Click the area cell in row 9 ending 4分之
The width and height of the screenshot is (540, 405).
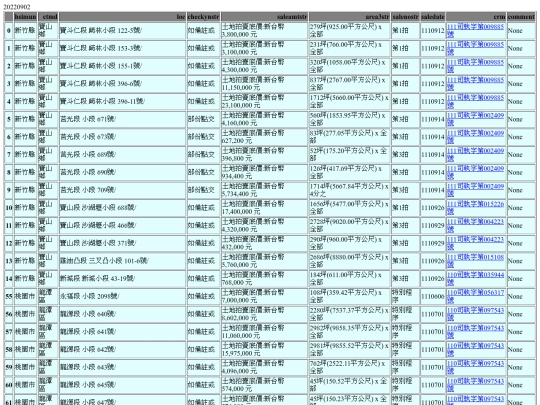tap(350, 190)
